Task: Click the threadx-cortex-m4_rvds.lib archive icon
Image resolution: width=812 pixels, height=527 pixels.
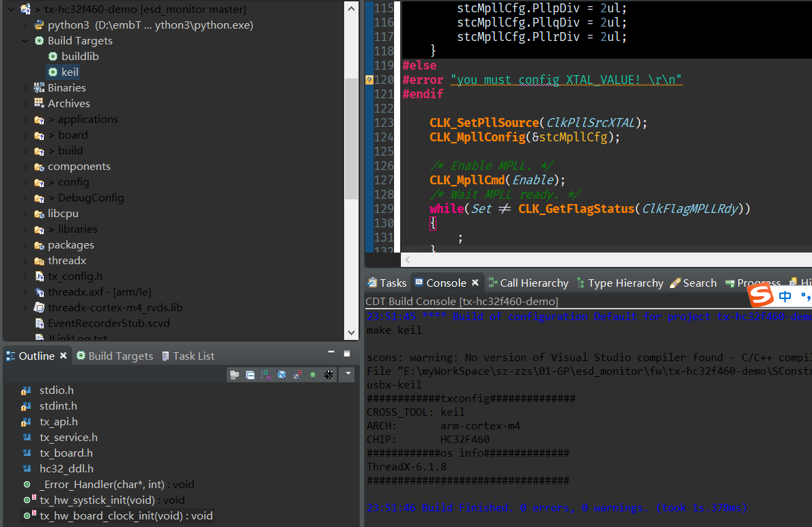Action: click(x=39, y=307)
